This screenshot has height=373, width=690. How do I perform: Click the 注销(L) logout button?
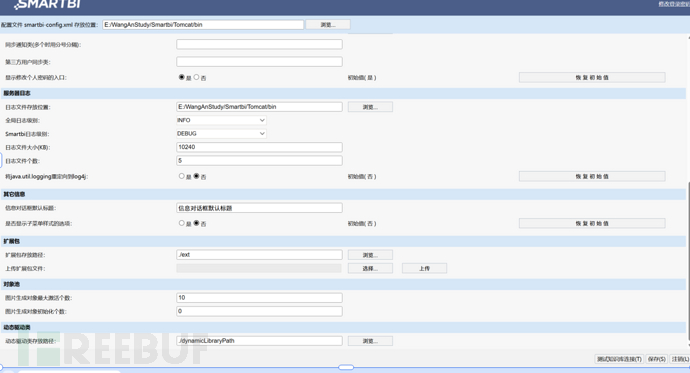(680, 359)
